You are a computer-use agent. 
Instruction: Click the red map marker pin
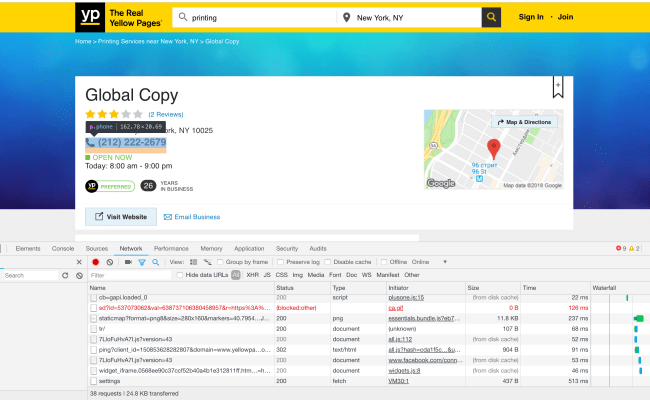[493, 149]
